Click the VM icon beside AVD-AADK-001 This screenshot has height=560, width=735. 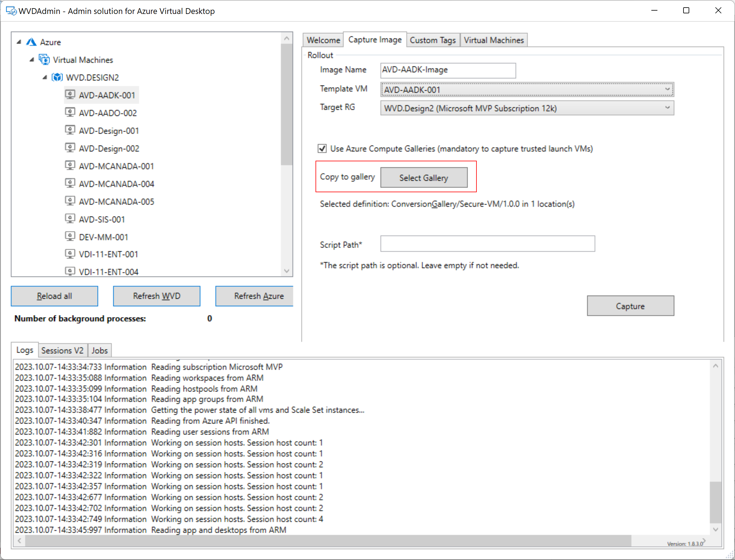click(x=70, y=95)
